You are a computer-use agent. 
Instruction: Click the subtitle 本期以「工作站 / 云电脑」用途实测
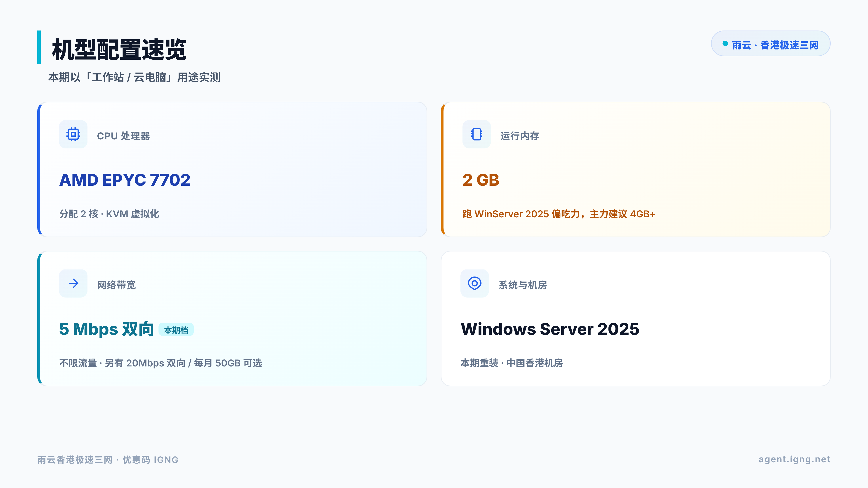point(134,77)
